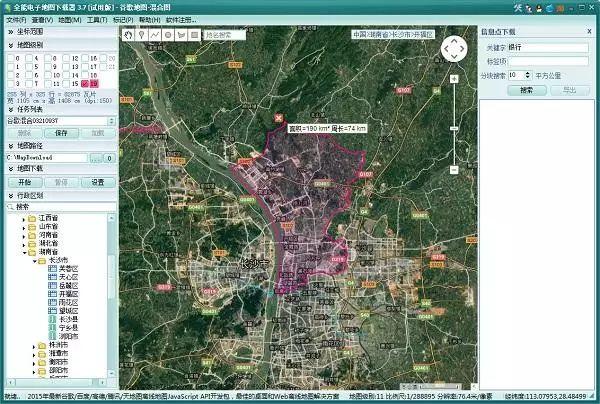
Task: Select the polyline drawing tool
Action: (x=155, y=34)
